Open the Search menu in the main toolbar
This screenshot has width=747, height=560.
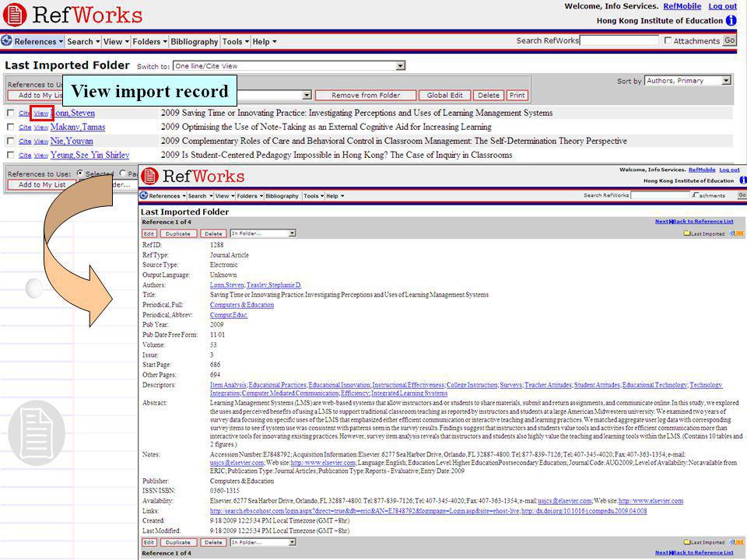(83, 41)
